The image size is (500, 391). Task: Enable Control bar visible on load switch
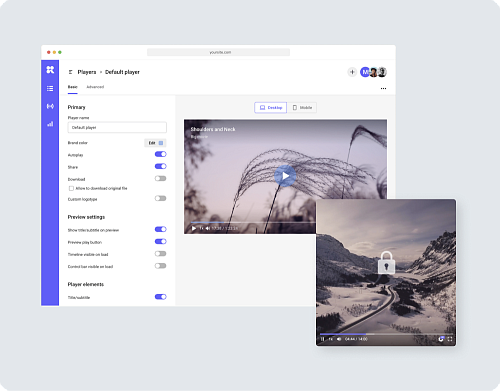pos(160,266)
